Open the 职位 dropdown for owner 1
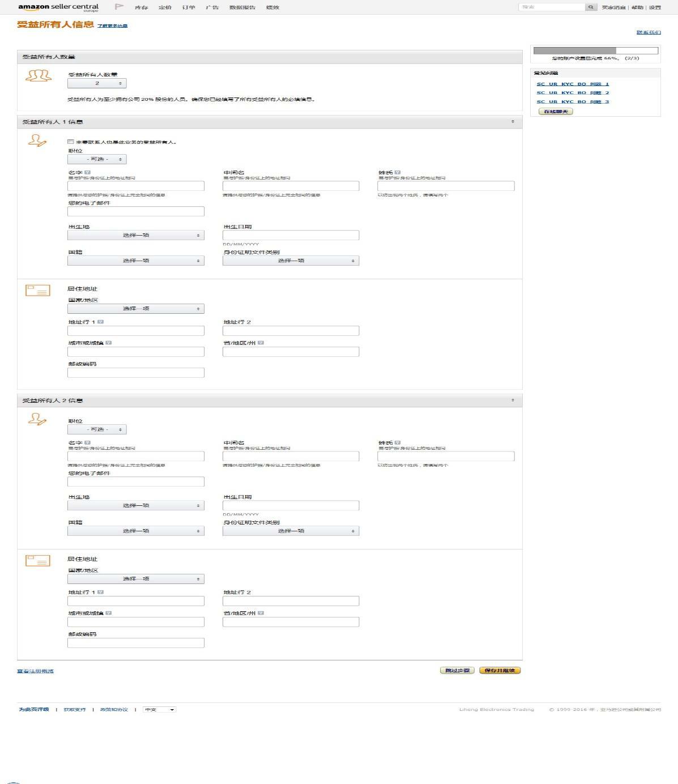 tap(96, 159)
